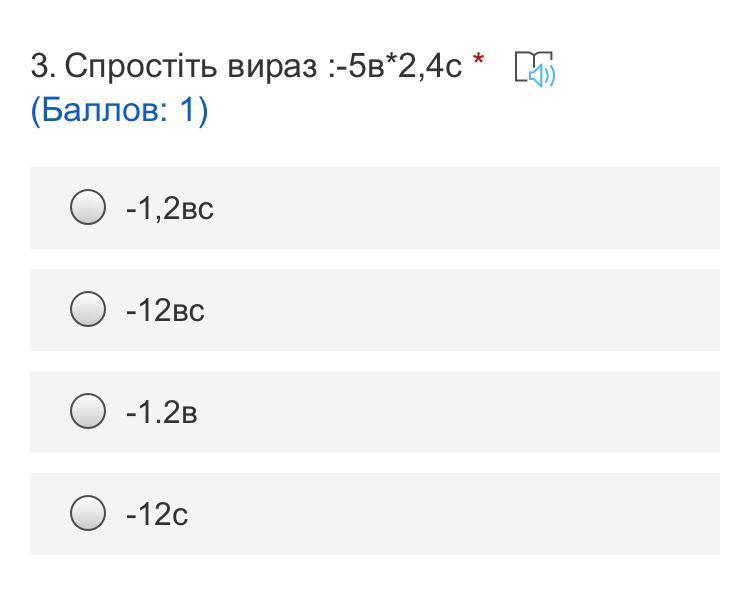750x608 pixels.
Task: Pick the -12с radio button
Action: pos(88,513)
